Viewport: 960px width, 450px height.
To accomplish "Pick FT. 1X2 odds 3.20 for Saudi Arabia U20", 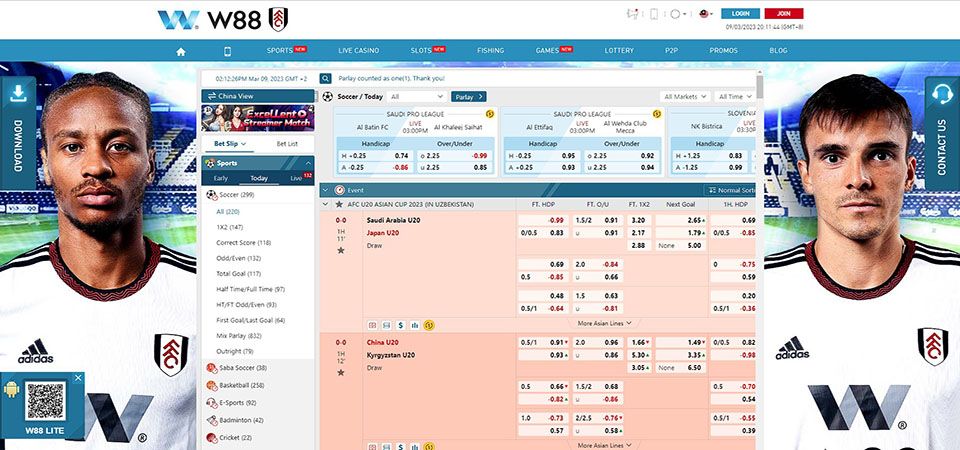I will point(637,220).
